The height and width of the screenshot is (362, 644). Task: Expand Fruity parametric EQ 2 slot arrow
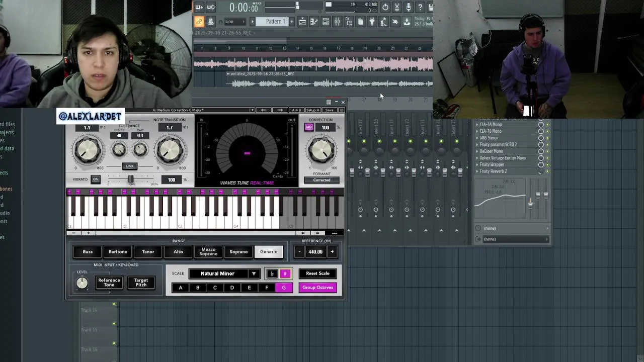point(477,144)
